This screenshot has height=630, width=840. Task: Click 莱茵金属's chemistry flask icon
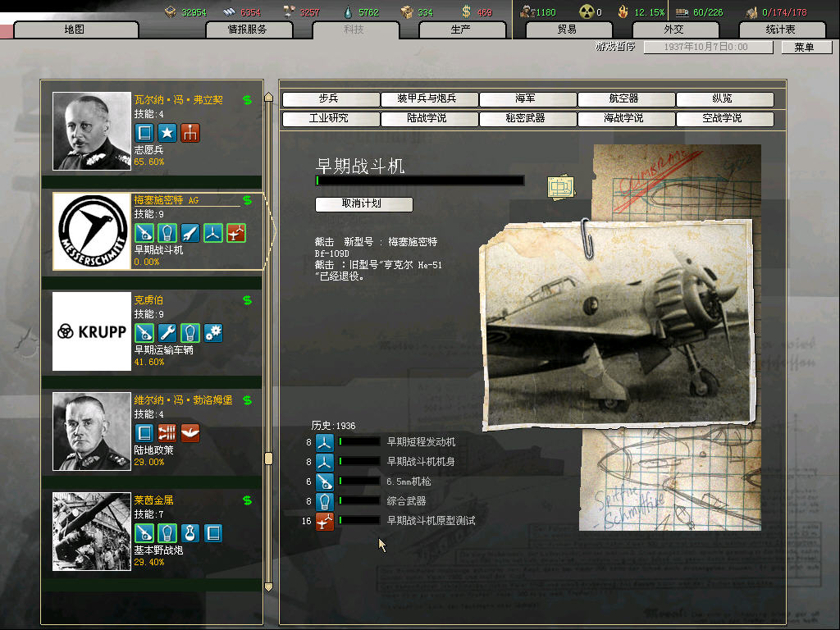(x=190, y=533)
